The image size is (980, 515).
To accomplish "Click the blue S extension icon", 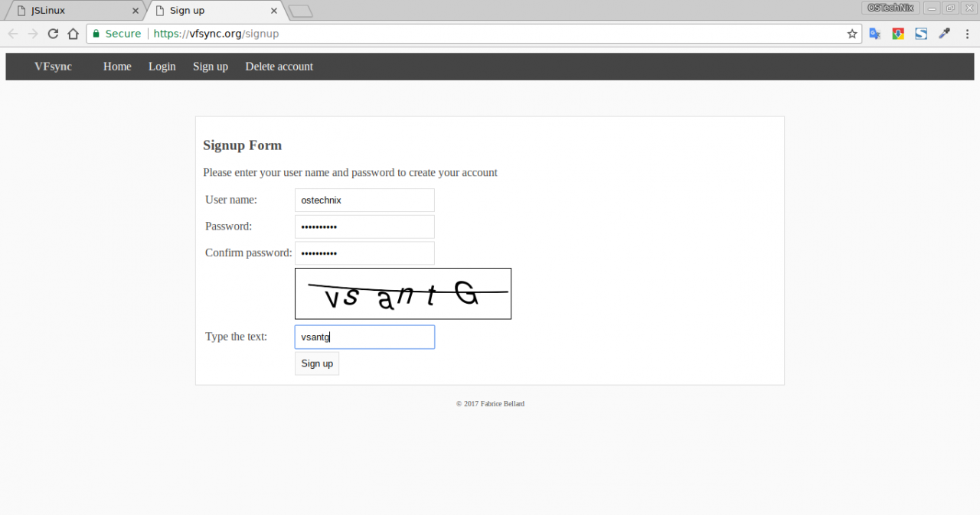I will click(921, 34).
